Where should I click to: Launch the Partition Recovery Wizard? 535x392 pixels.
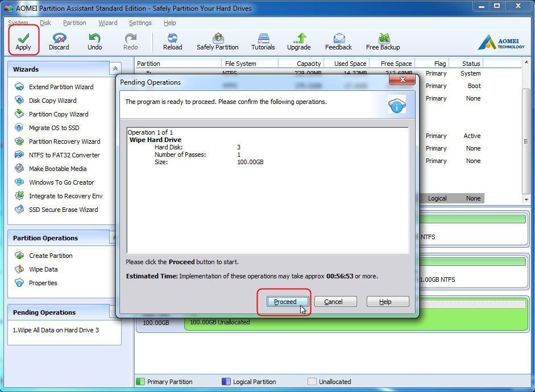(58, 141)
